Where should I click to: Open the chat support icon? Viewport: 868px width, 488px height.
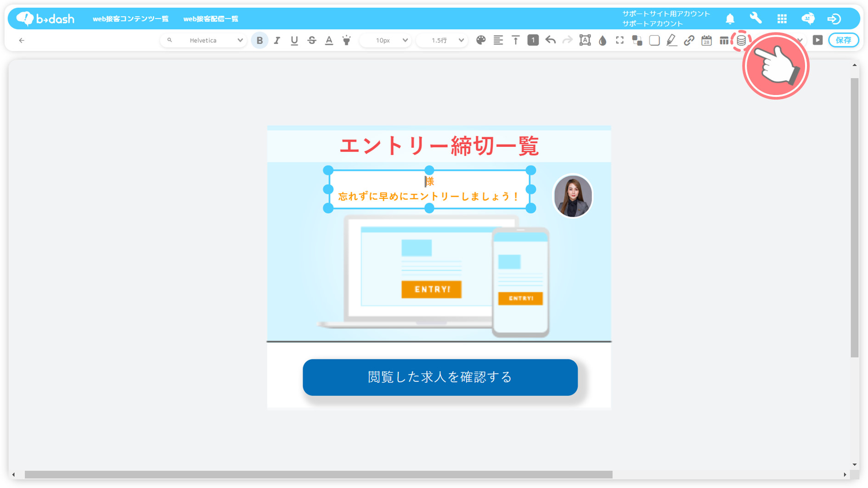click(x=808, y=18)
